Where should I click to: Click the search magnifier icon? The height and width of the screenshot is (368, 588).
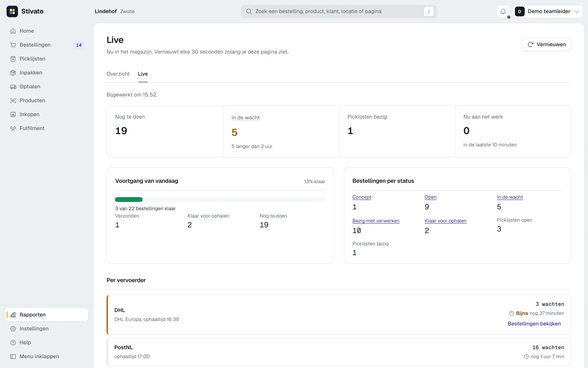249,11
